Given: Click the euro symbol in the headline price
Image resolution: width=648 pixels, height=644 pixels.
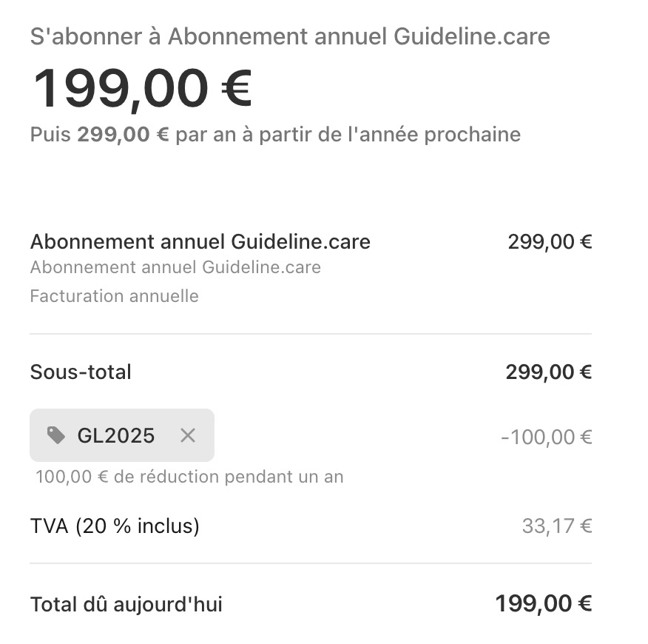Looking at the screenshot, I should click(x=237, y=88).
